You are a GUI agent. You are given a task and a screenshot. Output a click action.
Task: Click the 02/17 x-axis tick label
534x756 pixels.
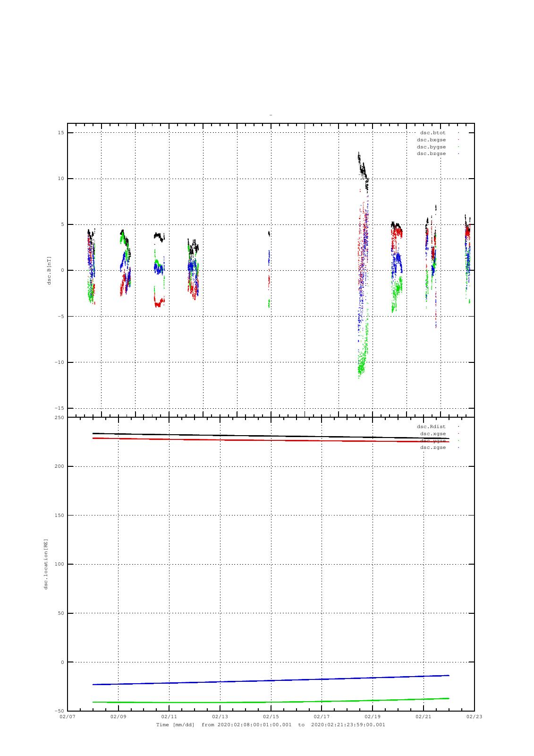click(322, 717)
